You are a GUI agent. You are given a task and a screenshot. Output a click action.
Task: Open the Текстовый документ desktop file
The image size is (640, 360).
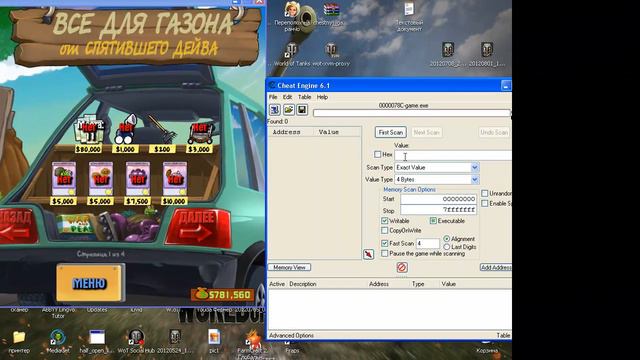(409, 16)
